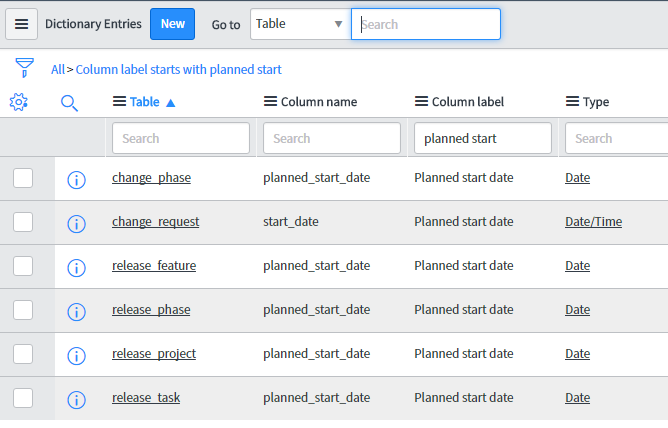
Task: Preview release_task record info icon
Action: [76, 399]
